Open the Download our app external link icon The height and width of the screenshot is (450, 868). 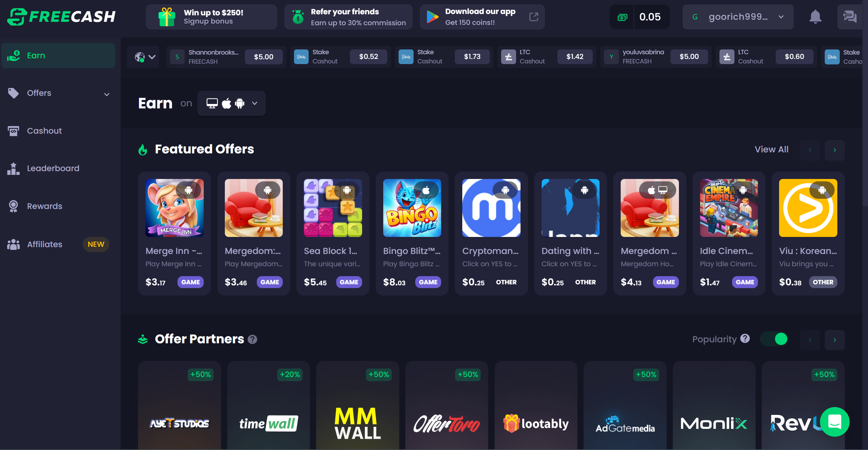534,17
